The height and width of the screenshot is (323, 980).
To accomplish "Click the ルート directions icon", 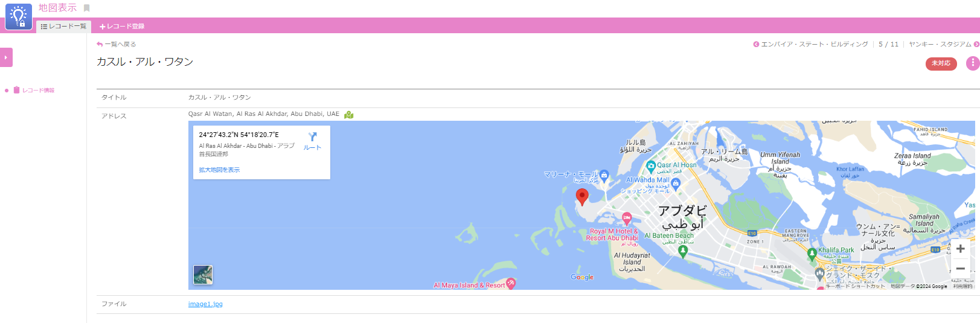I will pos(312,140).
